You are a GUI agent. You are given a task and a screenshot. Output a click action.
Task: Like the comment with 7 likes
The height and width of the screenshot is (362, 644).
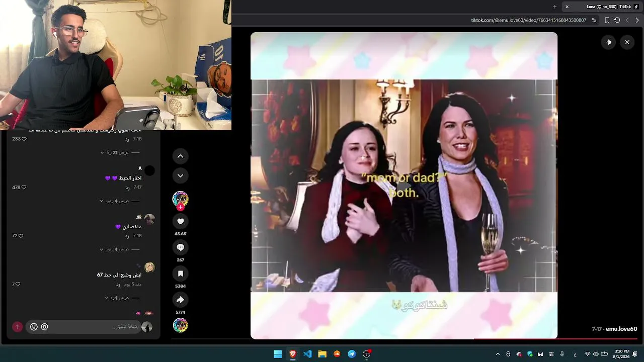pyautogui.click(x=18, y=285)
